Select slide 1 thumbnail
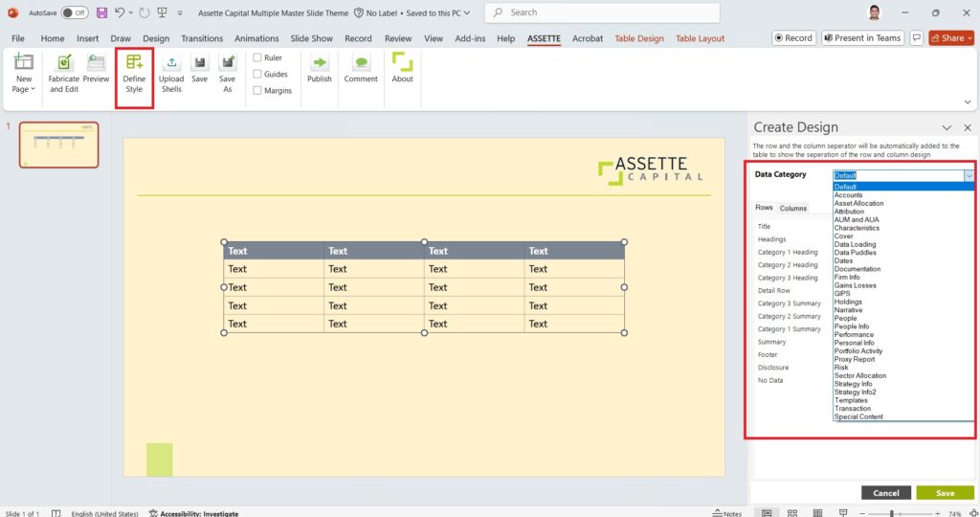Image resolution: width=980 pixels, height=517 pixels. coord(58,145)
